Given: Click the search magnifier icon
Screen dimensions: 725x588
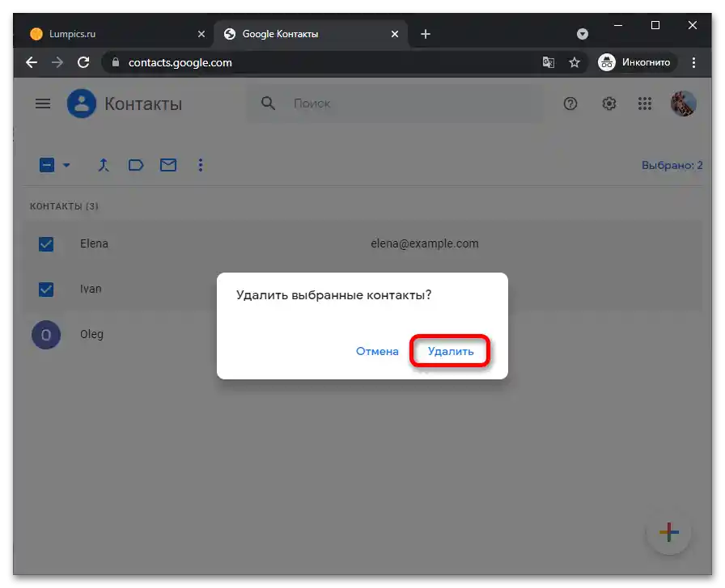Looking at the screenshot, I should [267, 104].
